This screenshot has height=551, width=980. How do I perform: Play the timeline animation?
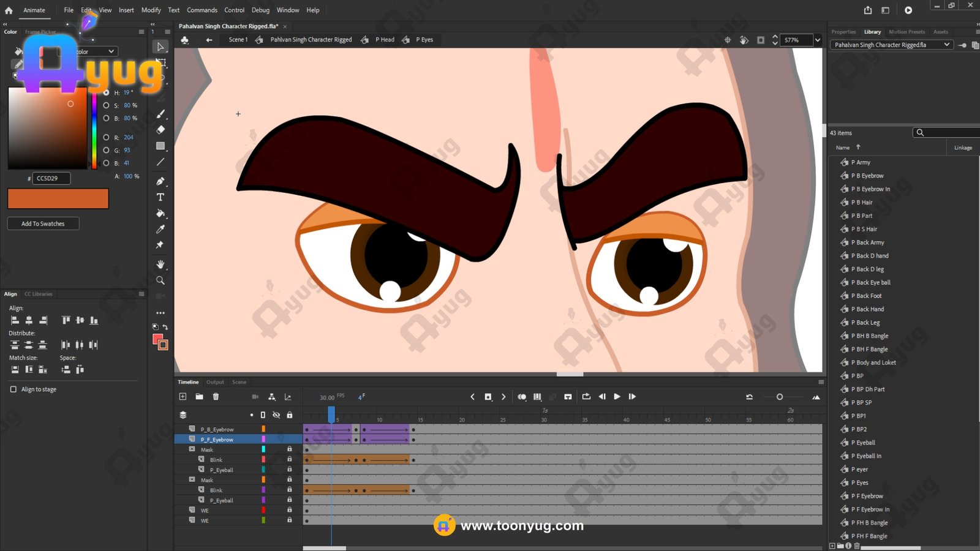coord(617,397)
